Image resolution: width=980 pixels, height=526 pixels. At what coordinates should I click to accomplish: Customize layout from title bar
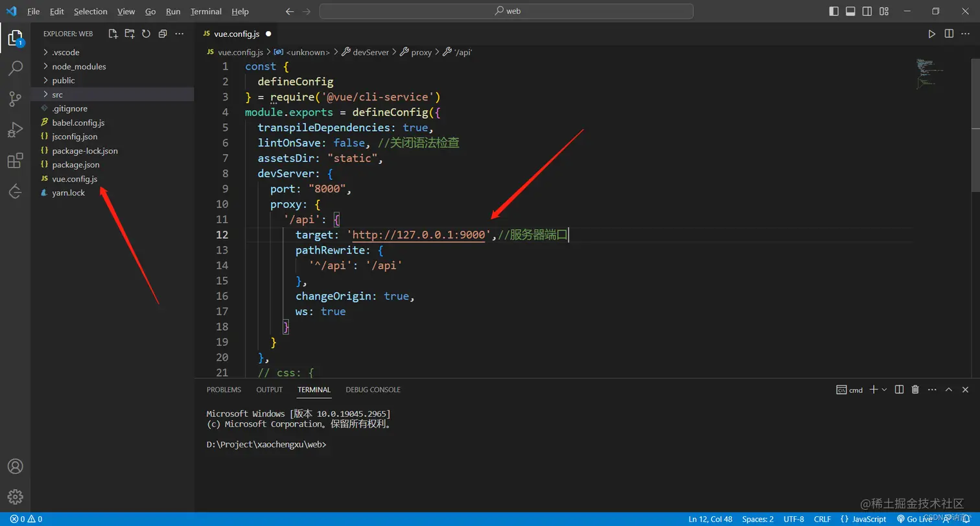point(884,11)
